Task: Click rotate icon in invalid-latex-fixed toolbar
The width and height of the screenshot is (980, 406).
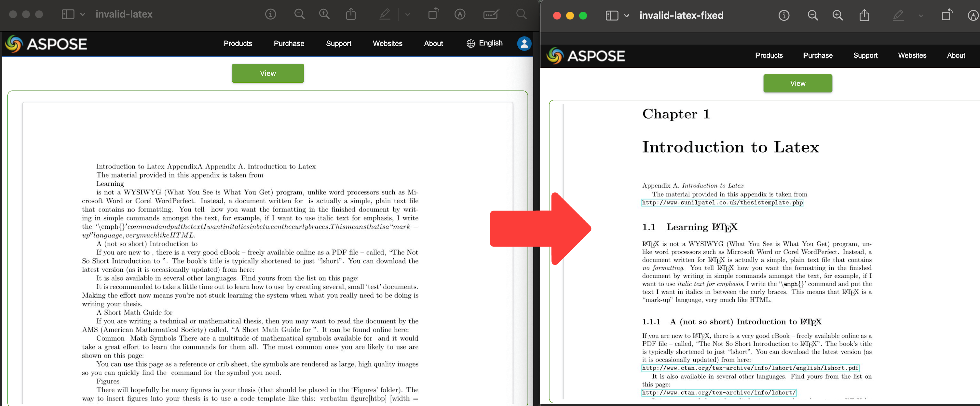Action: [x=946, y=15]
